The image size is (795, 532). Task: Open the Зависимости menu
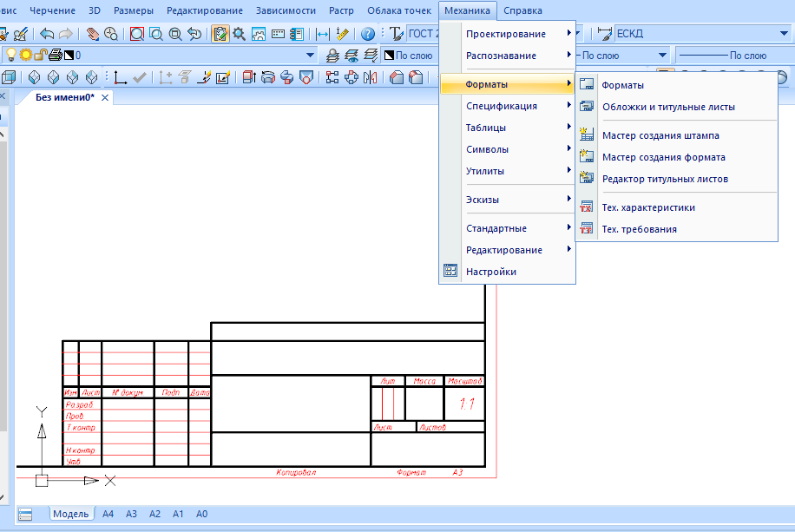286,10
